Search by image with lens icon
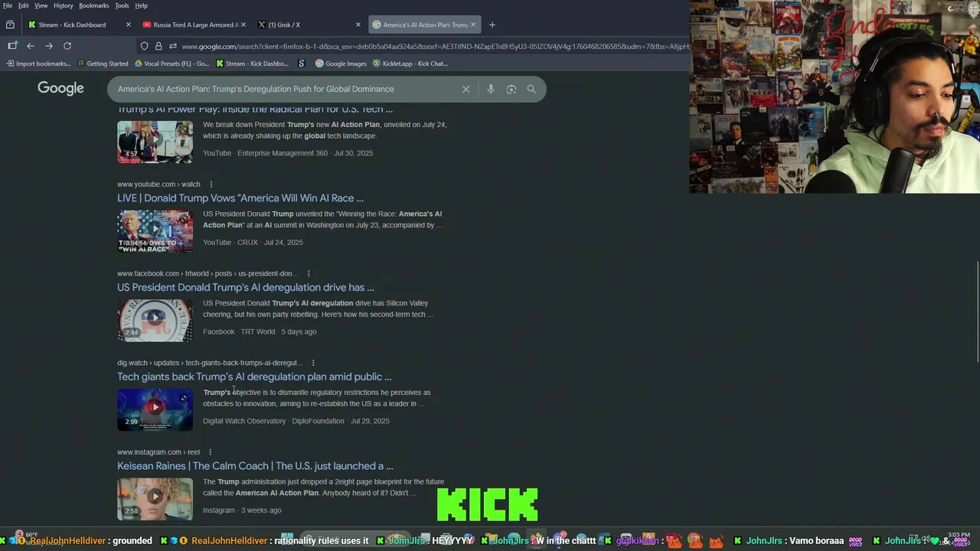Image resolution: width=980 pixels, height=551 pixels. 511,89
